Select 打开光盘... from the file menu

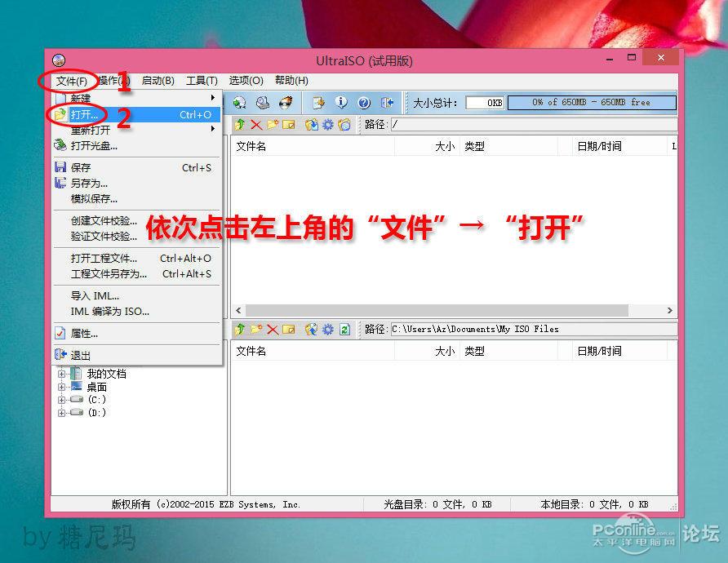click(94, 147)
